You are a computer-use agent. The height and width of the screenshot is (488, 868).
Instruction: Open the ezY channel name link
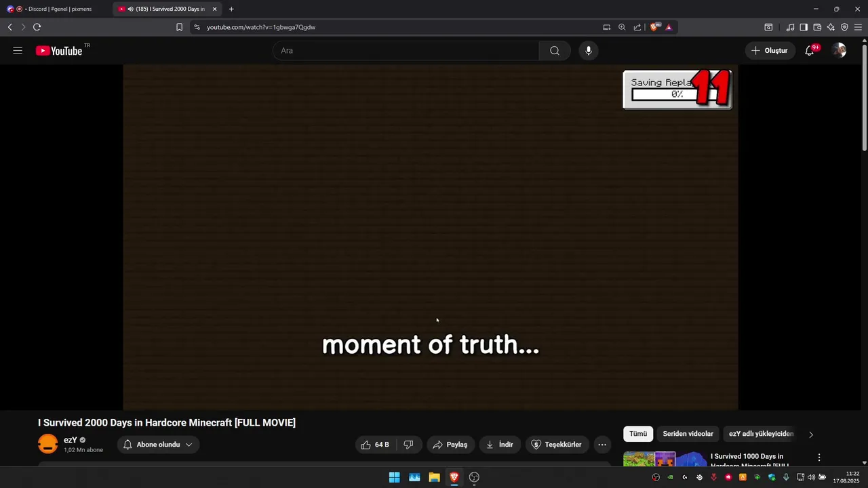click(71, 440)
